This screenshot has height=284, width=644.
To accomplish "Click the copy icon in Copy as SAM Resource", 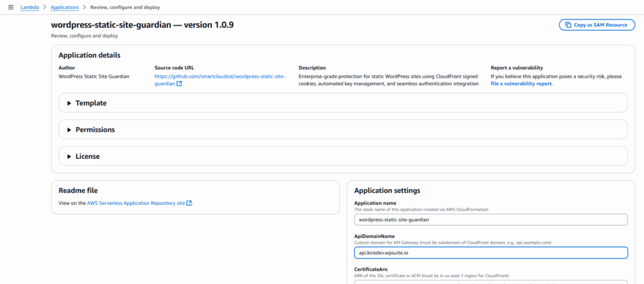I will pyautogui.click(x=569, y=25).
